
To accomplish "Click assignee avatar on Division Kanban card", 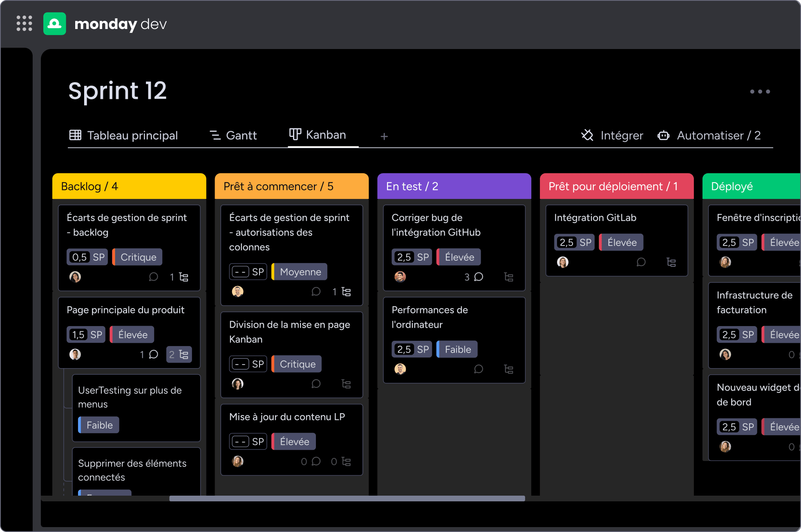I will tap(238, 384).
